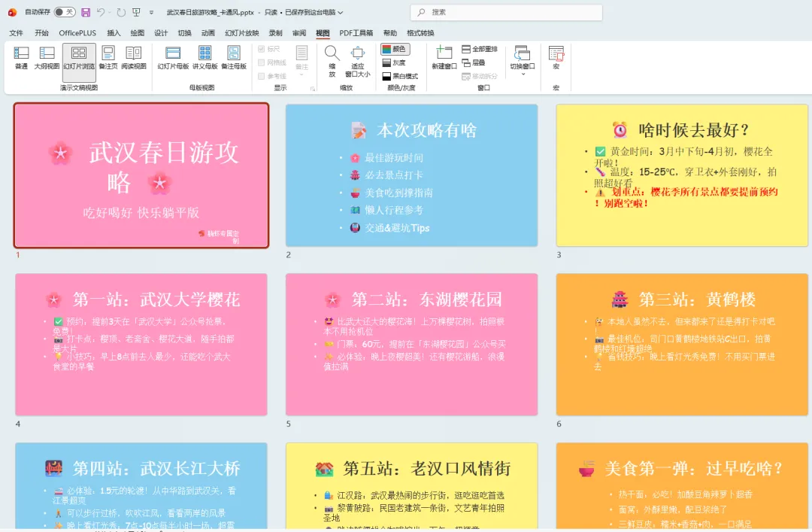Select slide 6 黄鹤楼 thumbnail
This screenshot has height=532, width=812.
click(x=682, y=345)
